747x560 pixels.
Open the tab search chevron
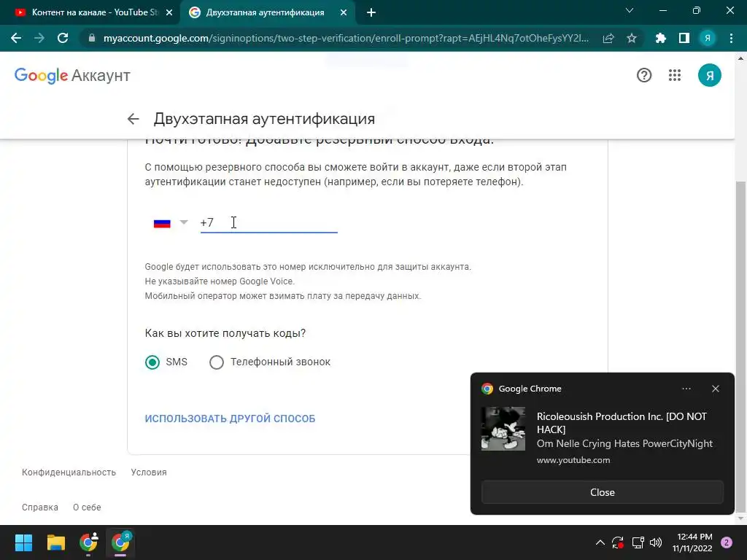click(630, 10)
